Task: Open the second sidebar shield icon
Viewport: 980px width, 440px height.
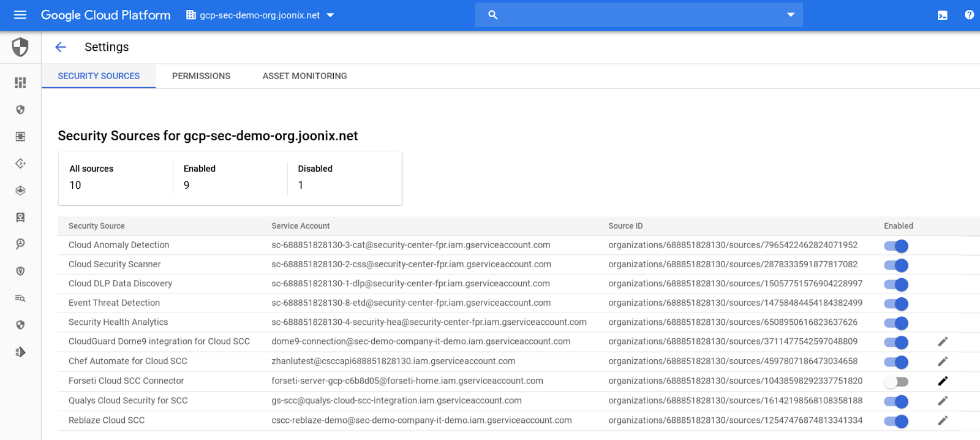Action: 20,110
